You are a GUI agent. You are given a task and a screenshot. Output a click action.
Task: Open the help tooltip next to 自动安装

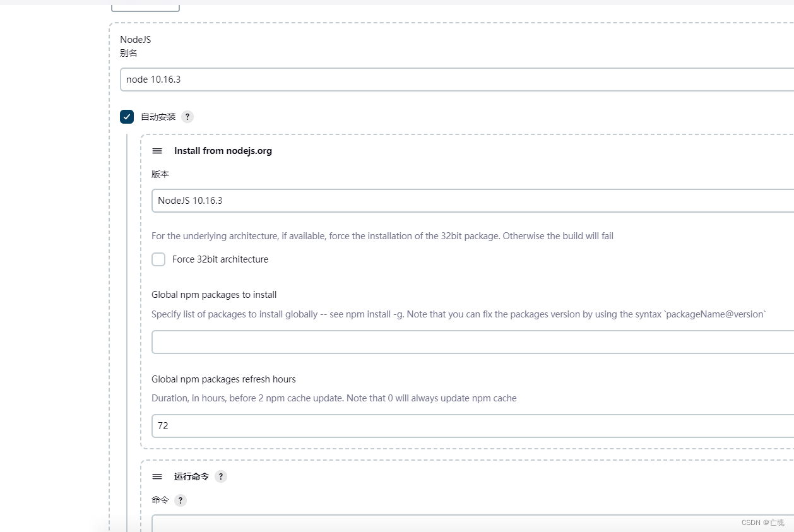[187, 117]
